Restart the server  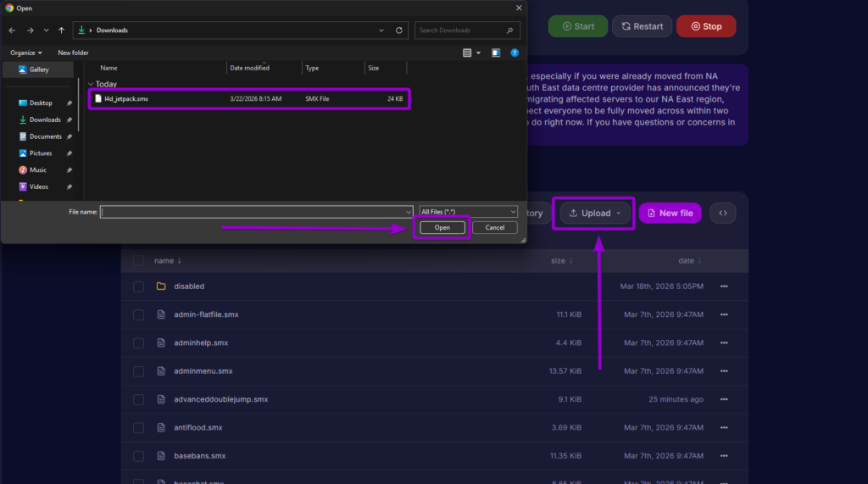(642, 26)
